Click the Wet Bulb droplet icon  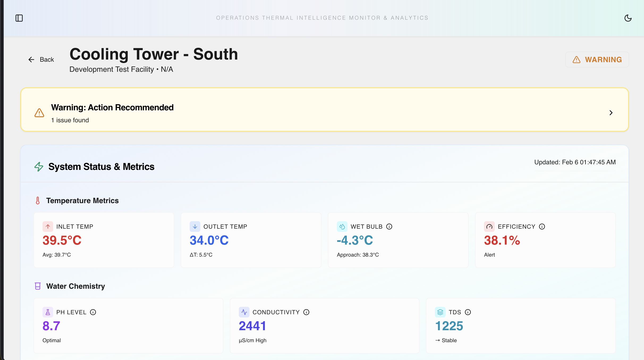pos(342,227)
